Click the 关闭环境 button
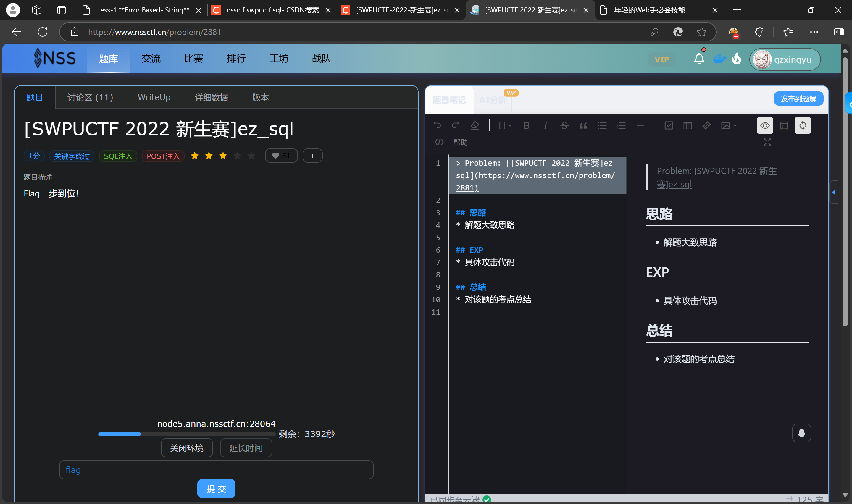 187,448
